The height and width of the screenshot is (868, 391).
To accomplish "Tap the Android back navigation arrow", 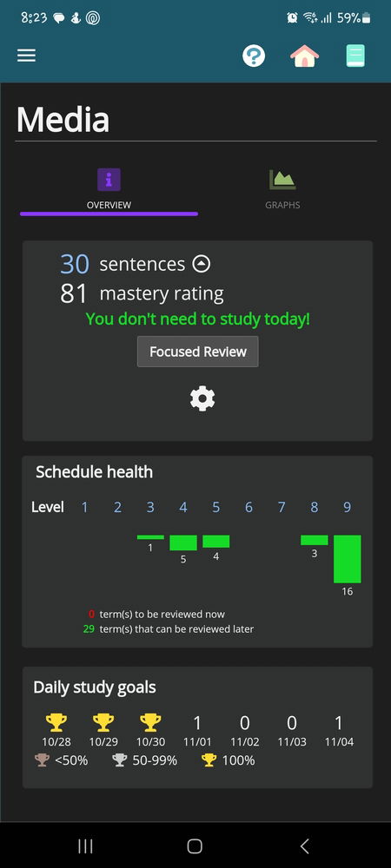I will [x=304, y=845].
